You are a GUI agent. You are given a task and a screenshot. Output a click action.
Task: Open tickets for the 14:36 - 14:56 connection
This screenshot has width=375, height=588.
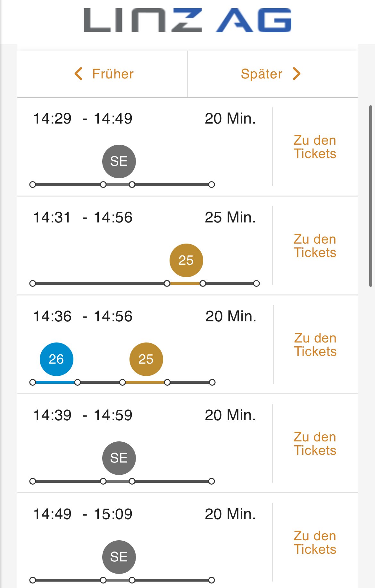(x=315, y=345)
